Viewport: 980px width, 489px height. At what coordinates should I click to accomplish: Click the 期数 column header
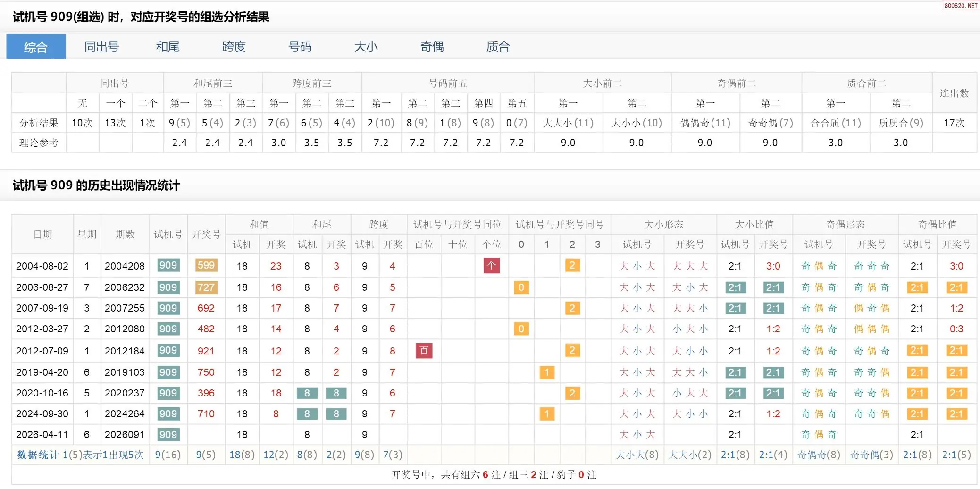point(125,235)
